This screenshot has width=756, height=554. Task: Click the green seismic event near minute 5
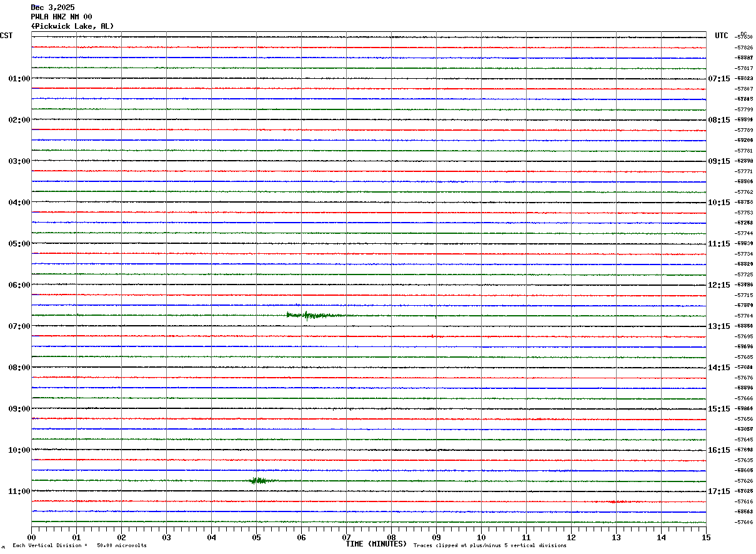257,480
